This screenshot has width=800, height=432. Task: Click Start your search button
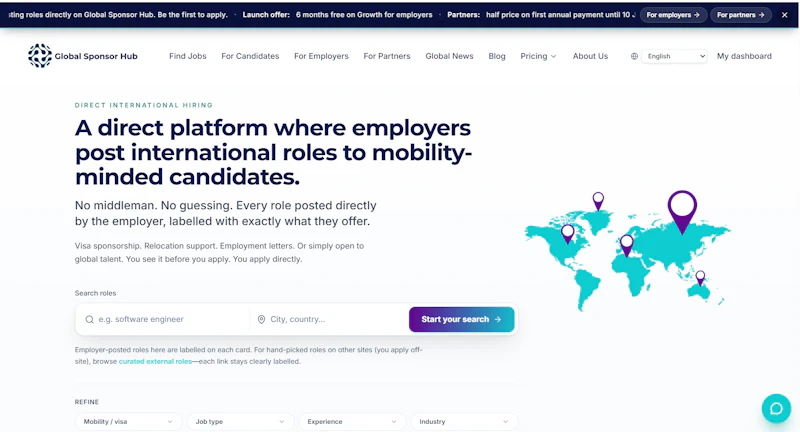pyautogui.click(x=461, y=319)
